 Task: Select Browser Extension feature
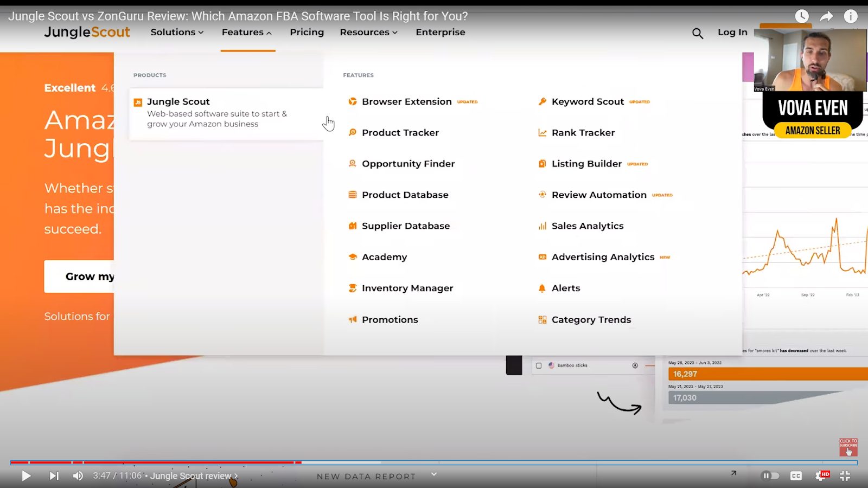click(407, 101)
